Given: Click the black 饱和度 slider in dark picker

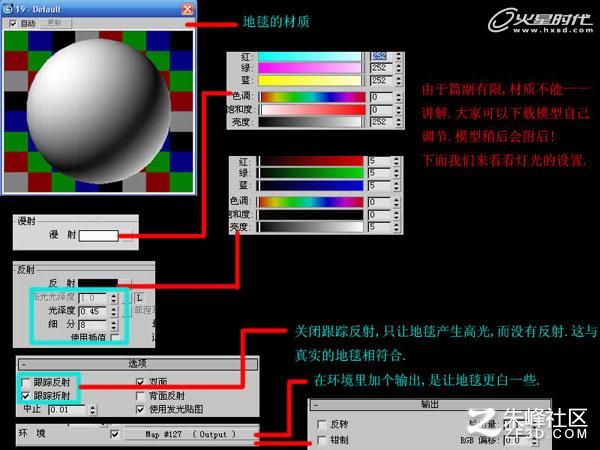Looking at the screenshot, I should 311,215.
